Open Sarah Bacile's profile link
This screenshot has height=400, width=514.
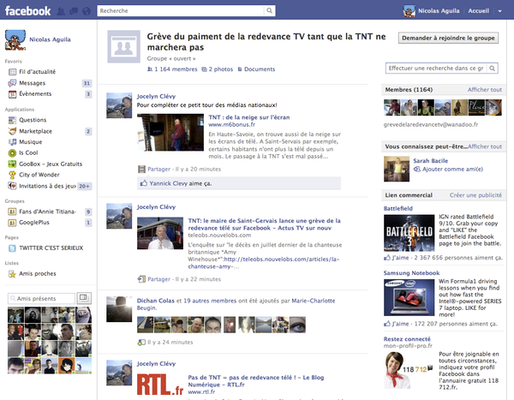(430, 161)
